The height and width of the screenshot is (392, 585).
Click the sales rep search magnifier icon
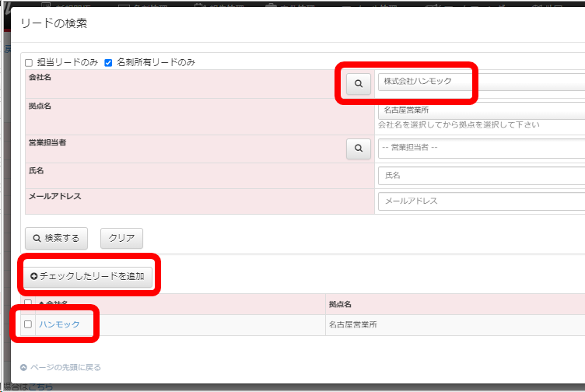358,148
